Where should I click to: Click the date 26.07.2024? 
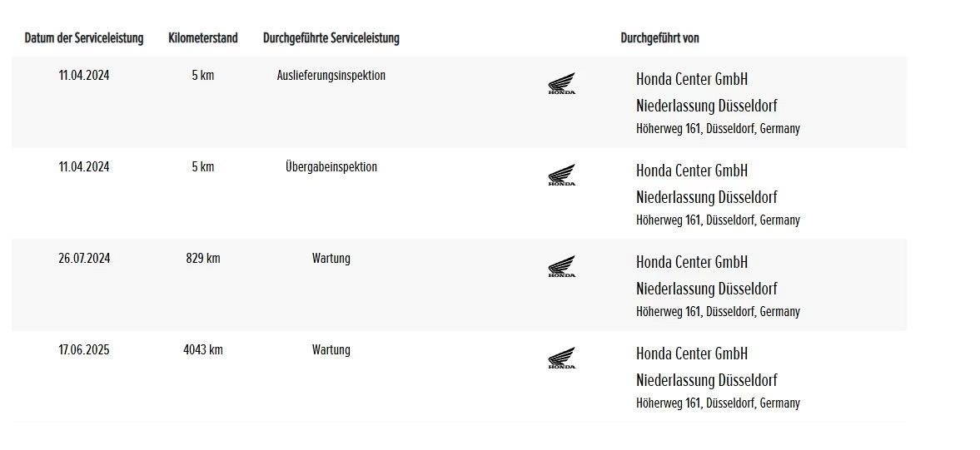84,259
